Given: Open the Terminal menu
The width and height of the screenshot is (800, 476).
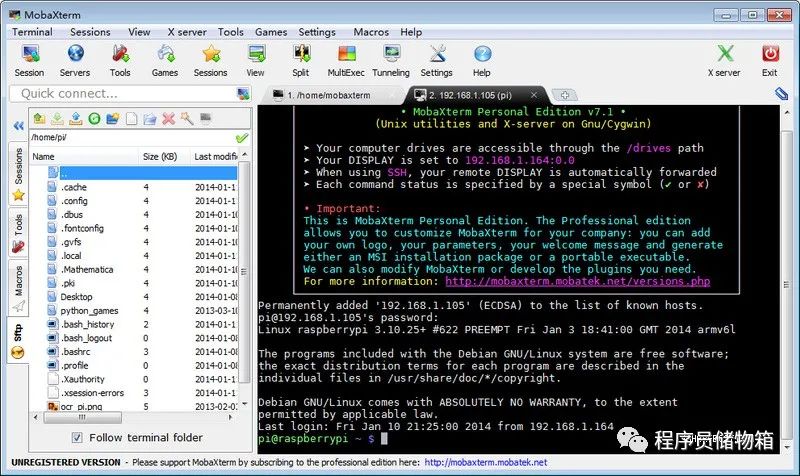Looking at the screenshot, I should click(32, 32).
